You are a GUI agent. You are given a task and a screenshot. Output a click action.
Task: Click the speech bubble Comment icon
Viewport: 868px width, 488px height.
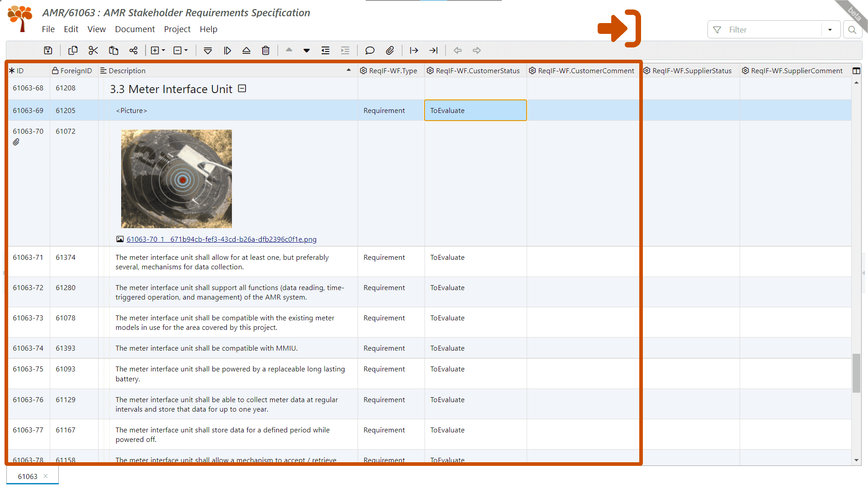(x=370, y=51)
